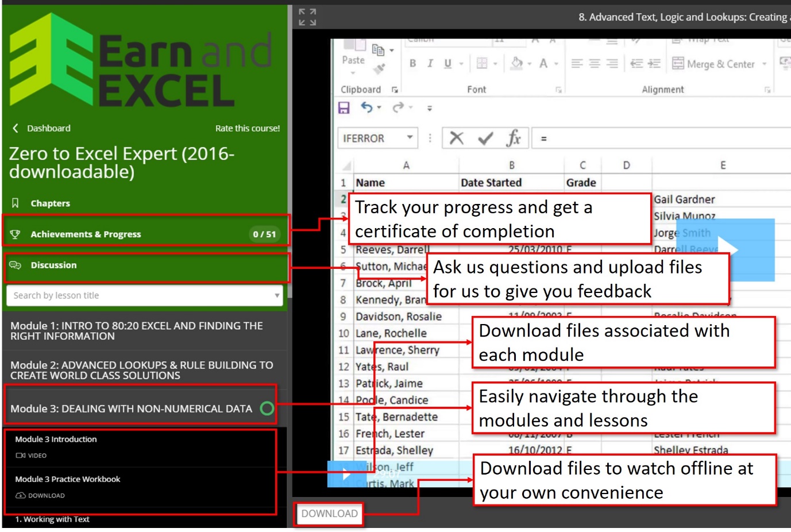Expand Module 2: Advanced Lookups & Rule Building
The image size is (791, 532).
[x=144, y=370]
